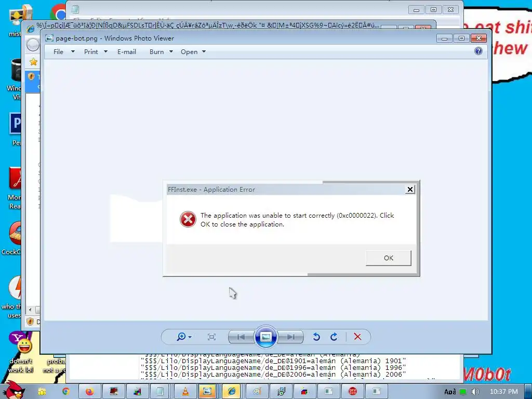The image size is (532, 399).
Task: Click the Internet Explorer security shield info bar
Action: [33, 82]
